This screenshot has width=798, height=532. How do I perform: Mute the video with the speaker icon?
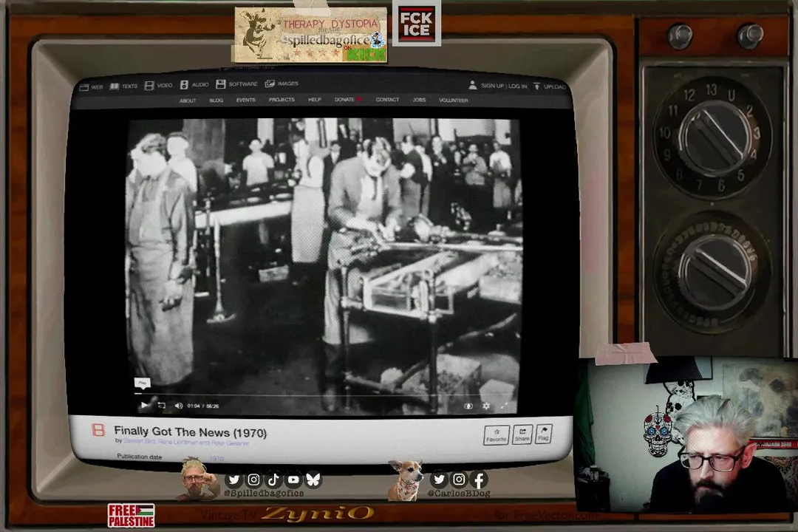click(x=179, y=406)
